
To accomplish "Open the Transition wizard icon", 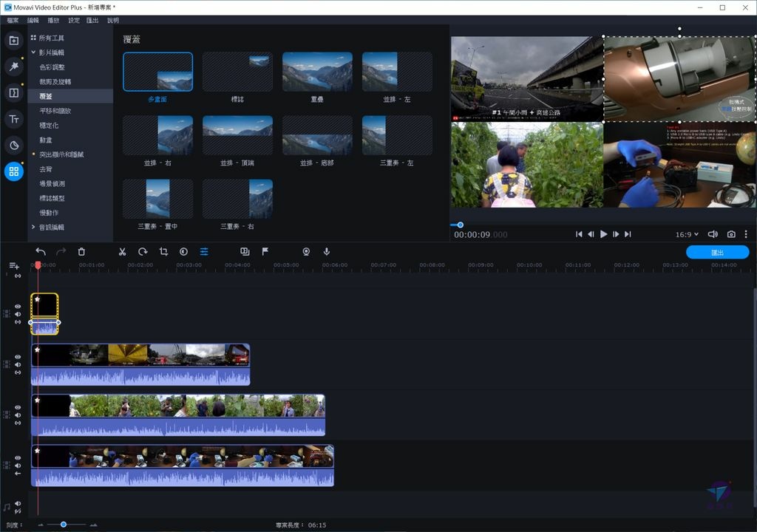I will [245, 251].
